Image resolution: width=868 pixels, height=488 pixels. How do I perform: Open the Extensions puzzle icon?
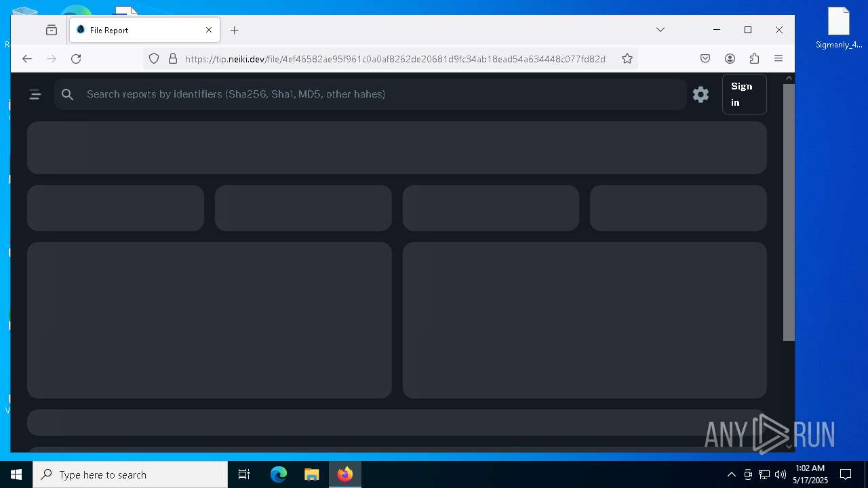pos(754,59)
